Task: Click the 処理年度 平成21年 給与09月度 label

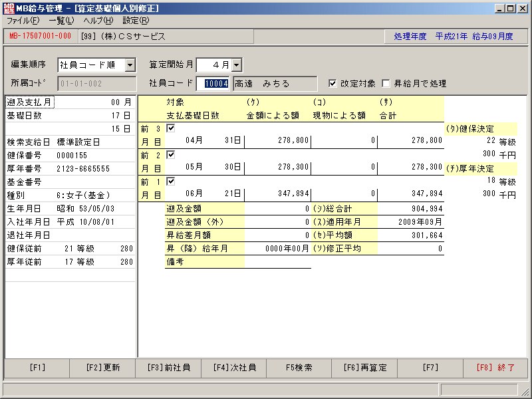Action: [x=454, y=37]
